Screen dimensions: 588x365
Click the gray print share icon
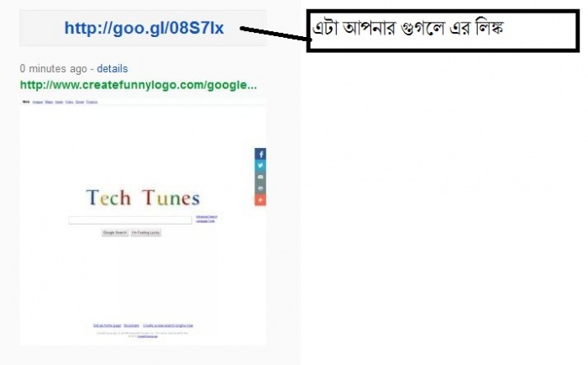(260, 188)
